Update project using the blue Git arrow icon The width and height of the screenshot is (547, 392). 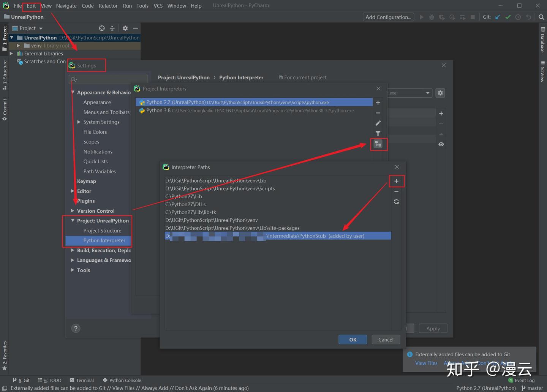tap(498, 17)
